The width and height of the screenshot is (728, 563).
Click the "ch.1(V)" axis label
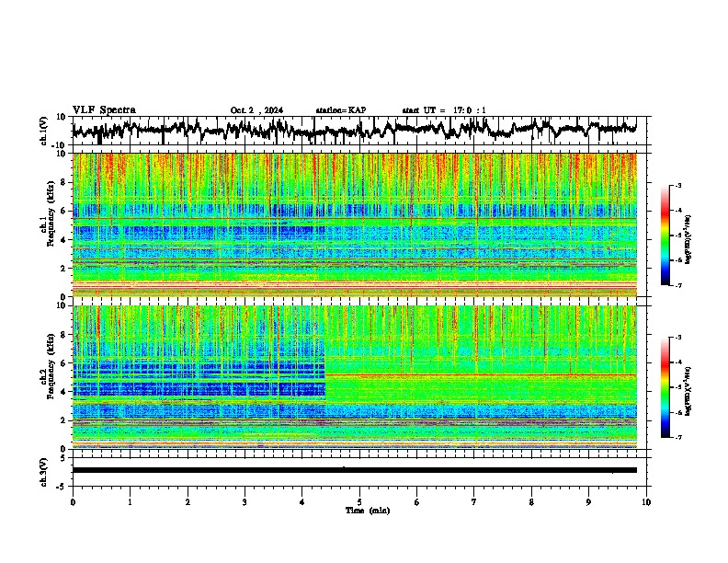[x=43, y=131]
